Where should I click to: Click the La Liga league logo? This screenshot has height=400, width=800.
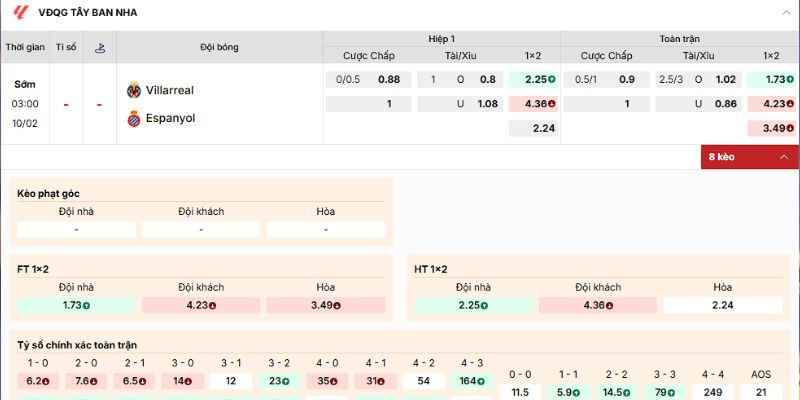pos(20,13)
